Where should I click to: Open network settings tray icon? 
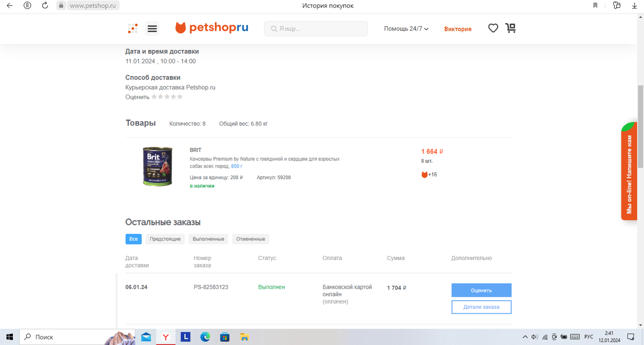point(545,337)
